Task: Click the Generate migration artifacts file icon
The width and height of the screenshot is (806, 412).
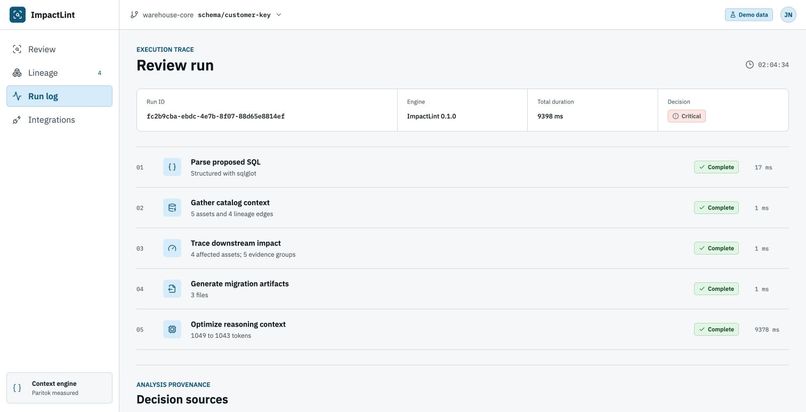Action: point(172,289)
